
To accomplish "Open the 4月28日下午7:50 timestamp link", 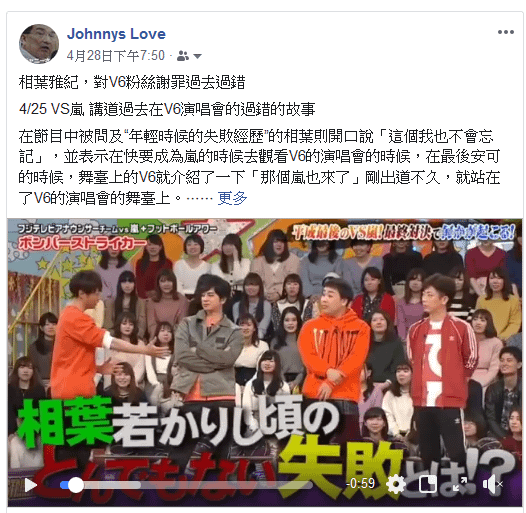I will click(x=115, y=56).
